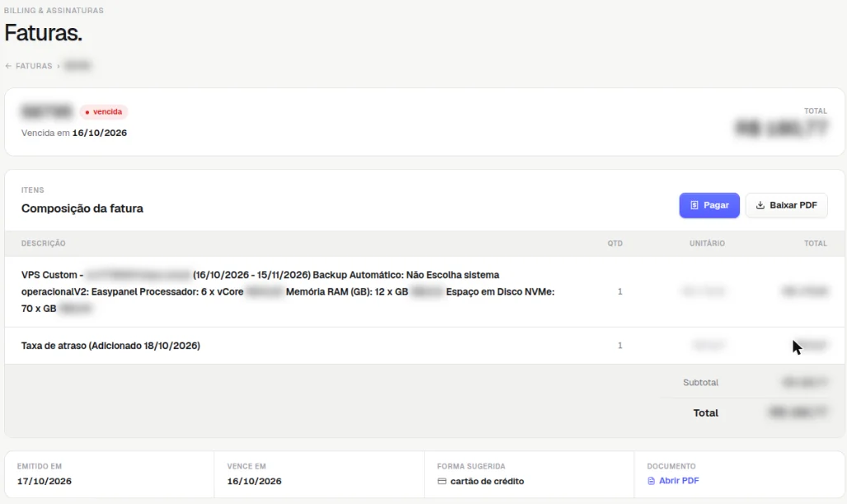Open the FATURAS breadcrumb link
Screen dimensions: 847x504
(34, 66)
